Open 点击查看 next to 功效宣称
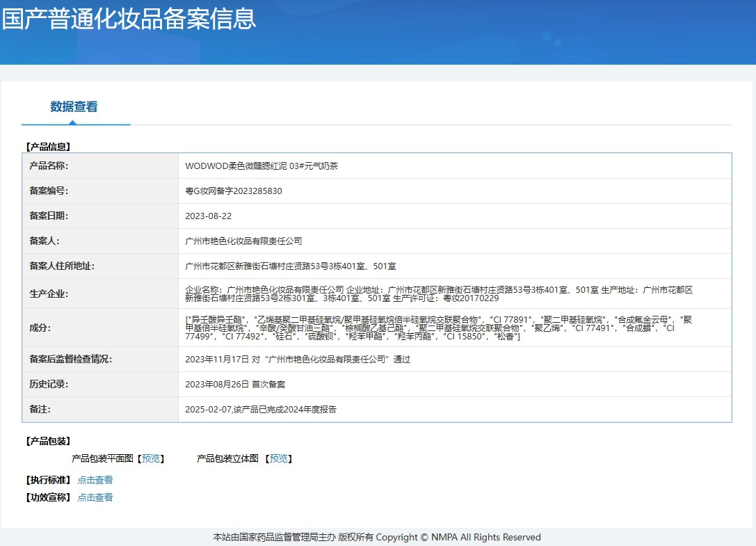The image size is (756, 546). point(95,497)
